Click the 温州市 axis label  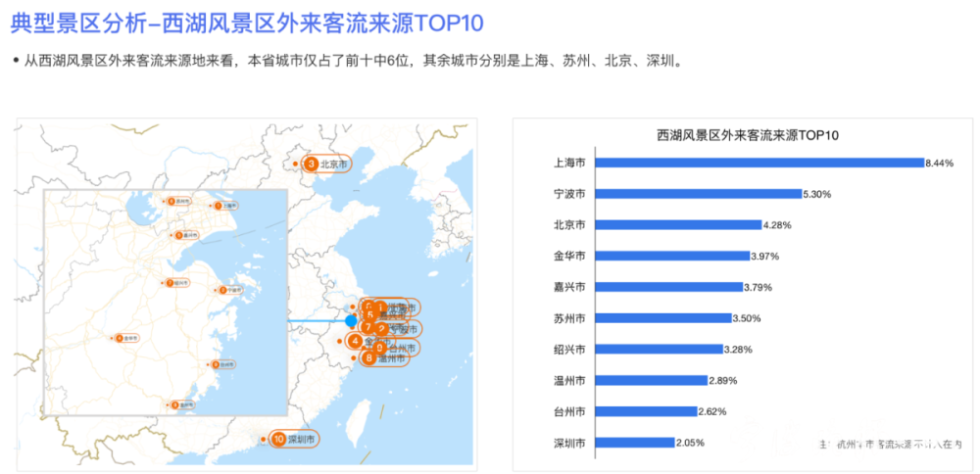[x=569, y=380]
